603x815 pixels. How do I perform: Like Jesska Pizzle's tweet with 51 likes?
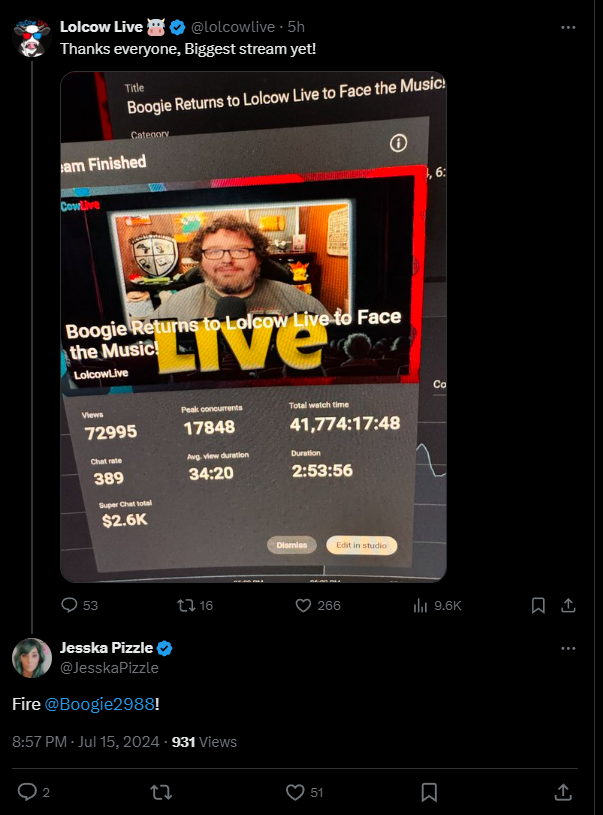click(x=305, y=792)
